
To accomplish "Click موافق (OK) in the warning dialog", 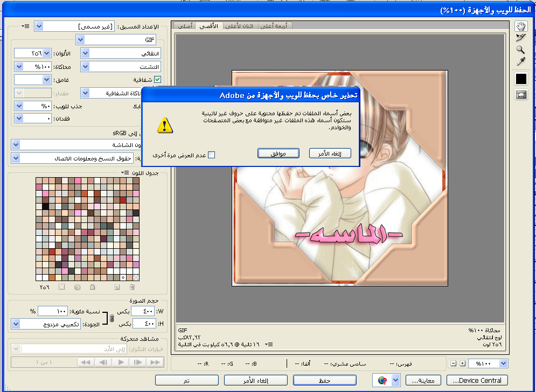I will pos(279,153).
